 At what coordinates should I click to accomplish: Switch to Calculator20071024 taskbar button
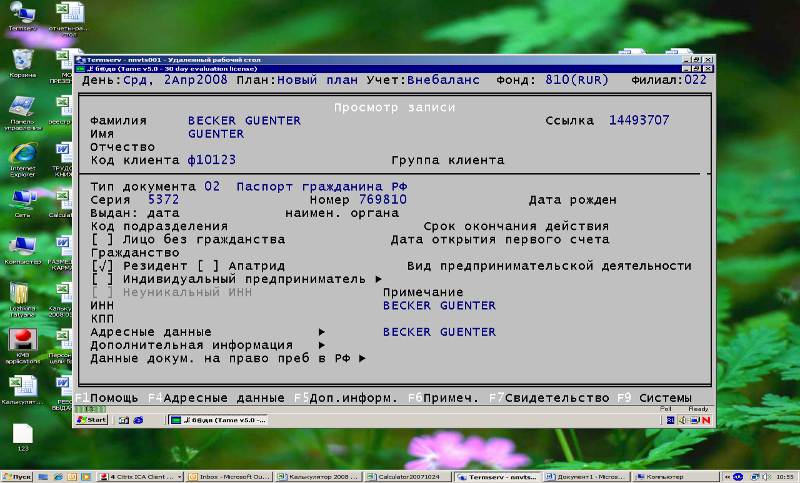tap(408, 477)
